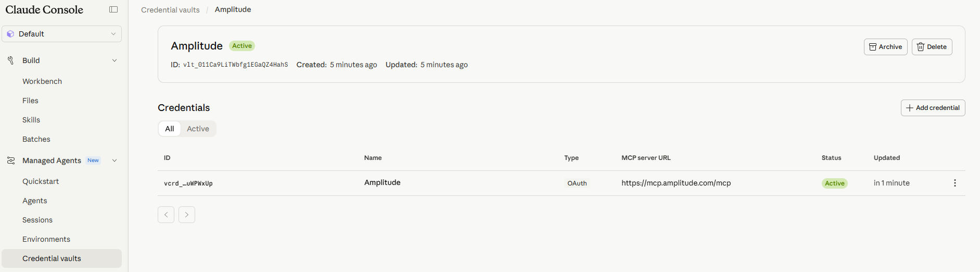
Task: Go to next credentials page
Action: (x=187, y=215)
